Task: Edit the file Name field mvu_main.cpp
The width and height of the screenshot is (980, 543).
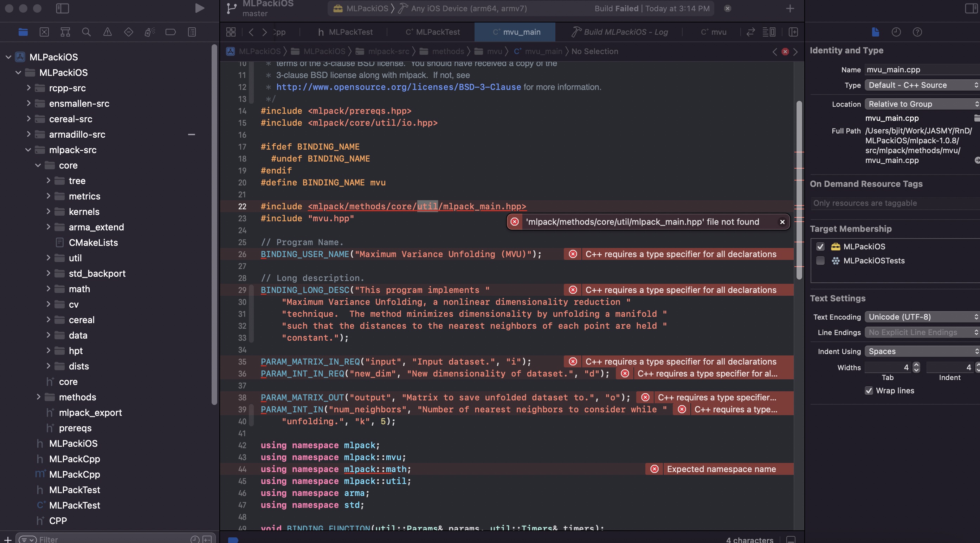Action: pyautogui.click(x=922, y=70)
